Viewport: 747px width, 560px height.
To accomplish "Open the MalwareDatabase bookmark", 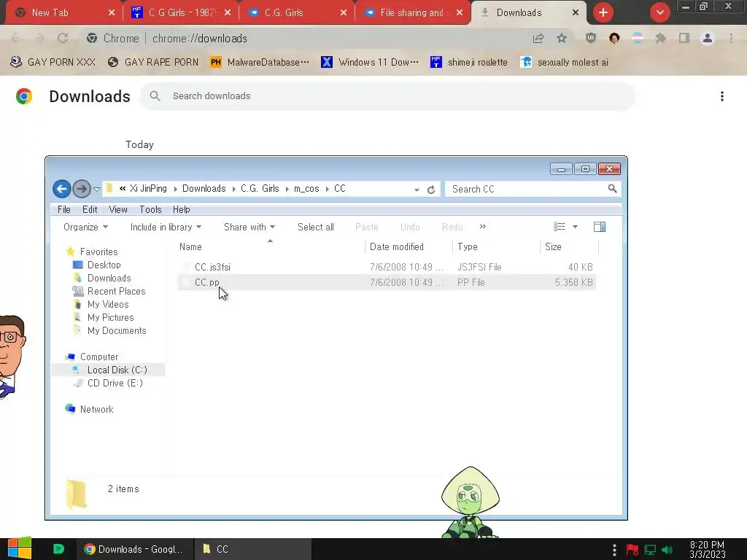I will click(x=260, y=63).
